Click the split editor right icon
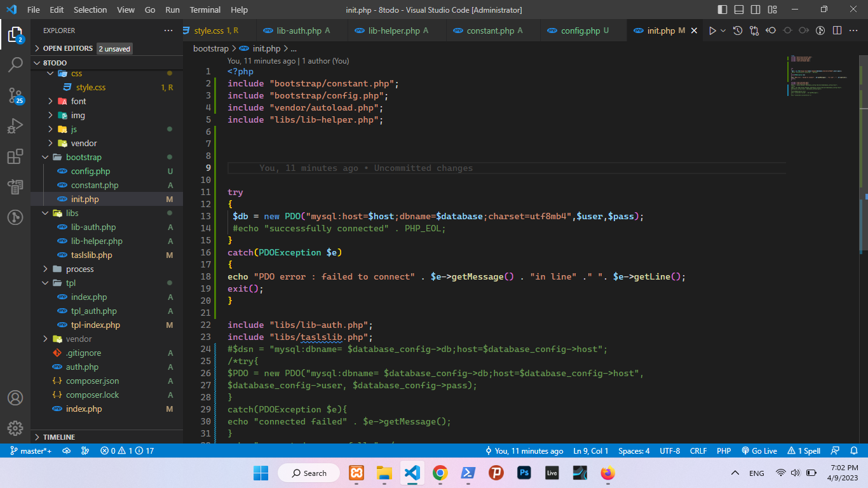 837,30
